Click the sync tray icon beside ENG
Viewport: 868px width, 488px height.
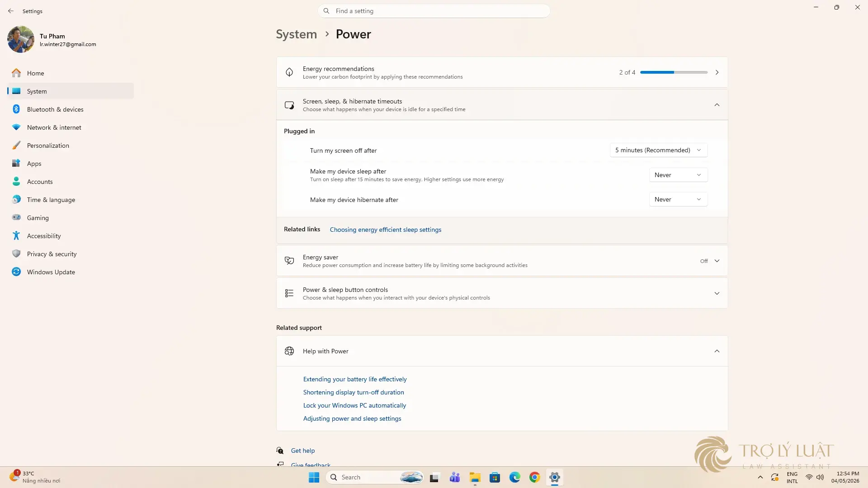point(775,477)
